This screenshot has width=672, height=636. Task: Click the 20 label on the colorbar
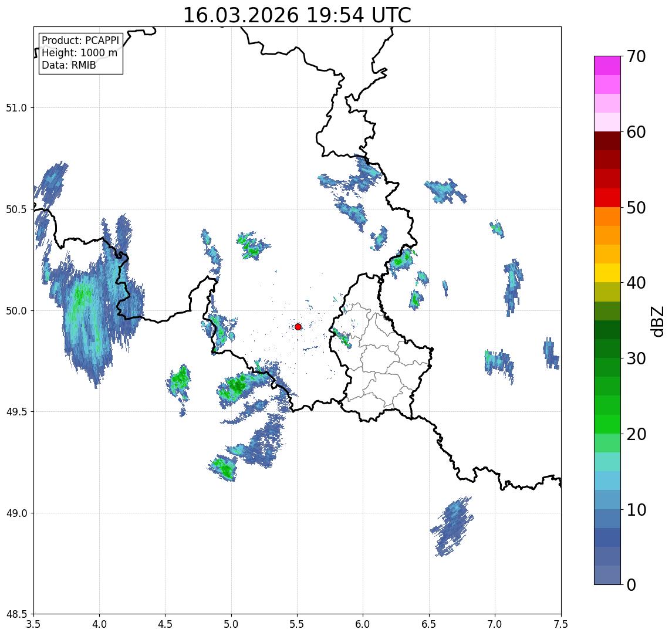(636, 434)
